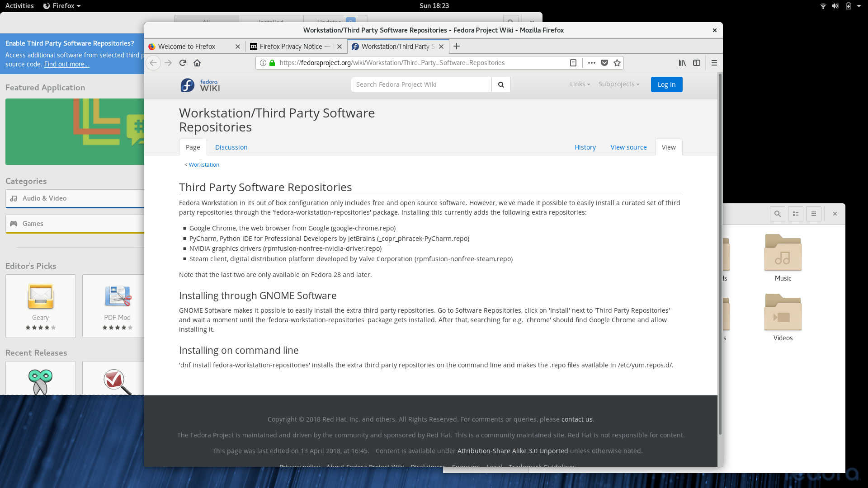
Task: Open Files window hamburger menu
Action: tap(814, 214)
